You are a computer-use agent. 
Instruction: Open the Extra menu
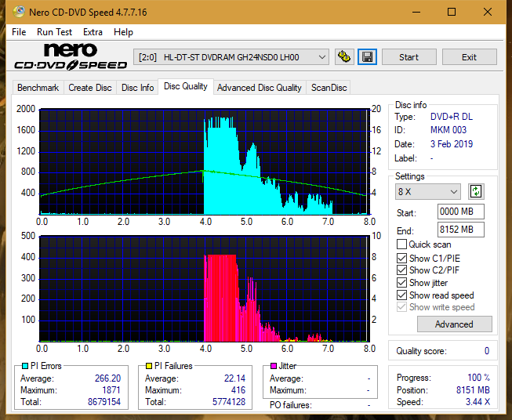tap(93, 32)
